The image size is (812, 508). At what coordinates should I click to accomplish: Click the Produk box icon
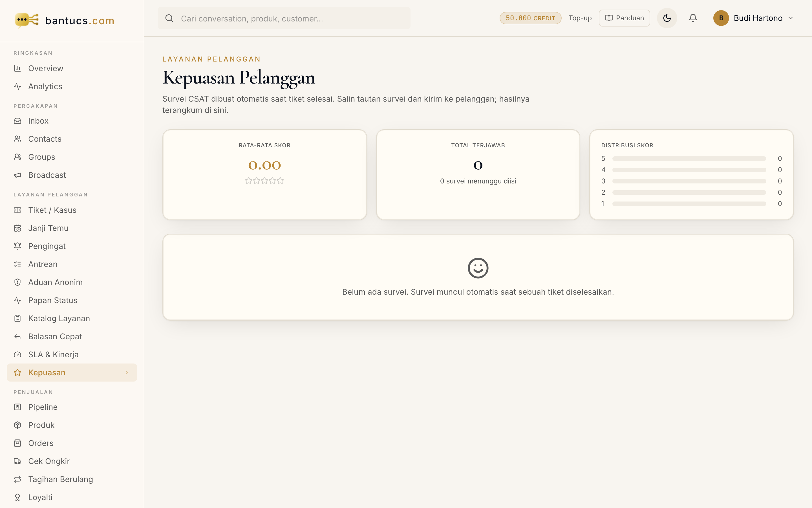coord(17,425)
